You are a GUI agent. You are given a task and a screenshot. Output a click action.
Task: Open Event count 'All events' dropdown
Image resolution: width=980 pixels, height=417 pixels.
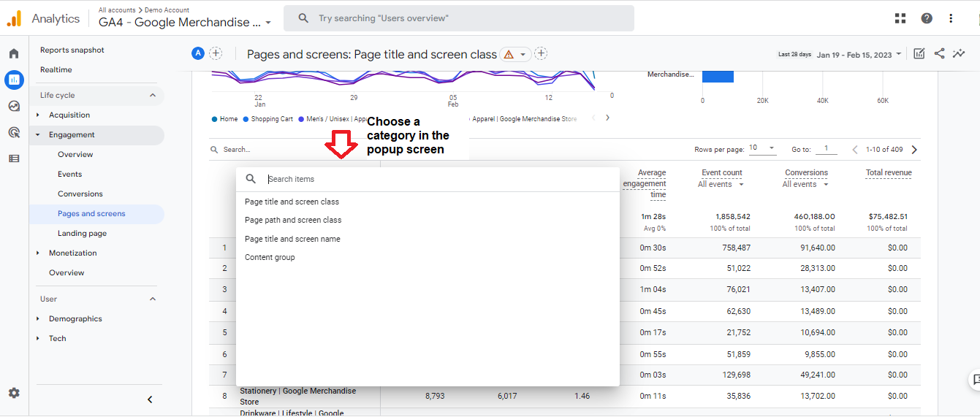click(721, 185)
